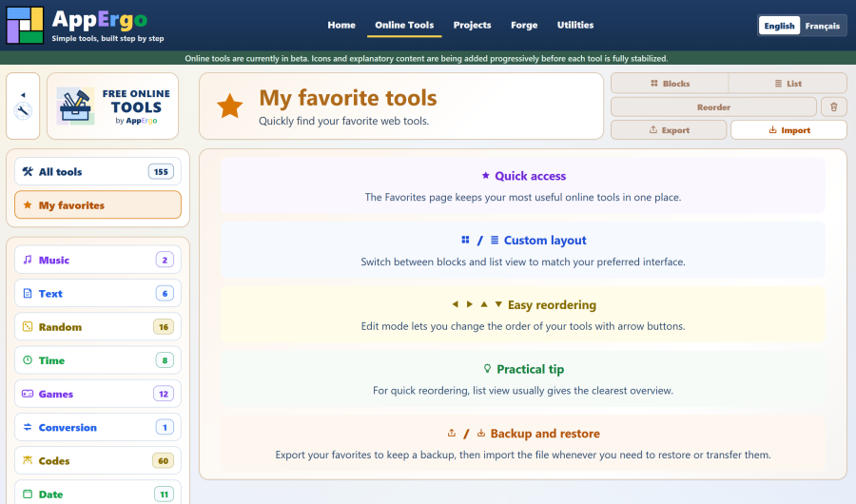Viewport: 856px width, 504px height.
Task: Click the beta notice banner text
Action: (x=426, y=58)
